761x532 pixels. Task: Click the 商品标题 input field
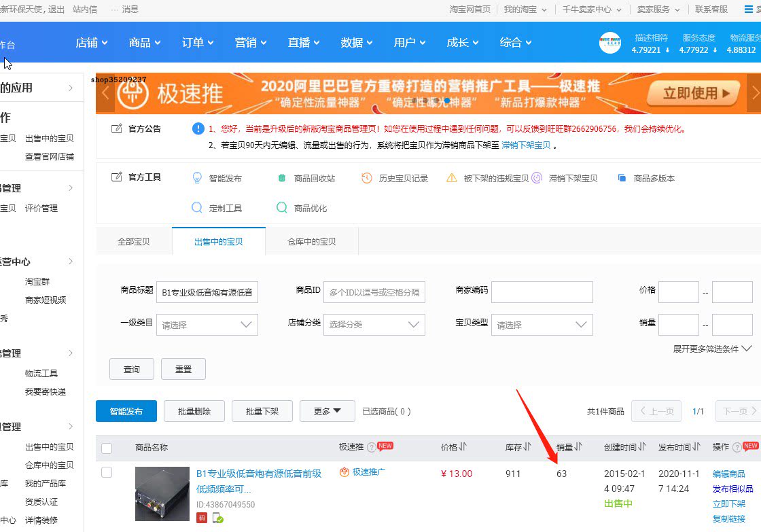[207, 292]
